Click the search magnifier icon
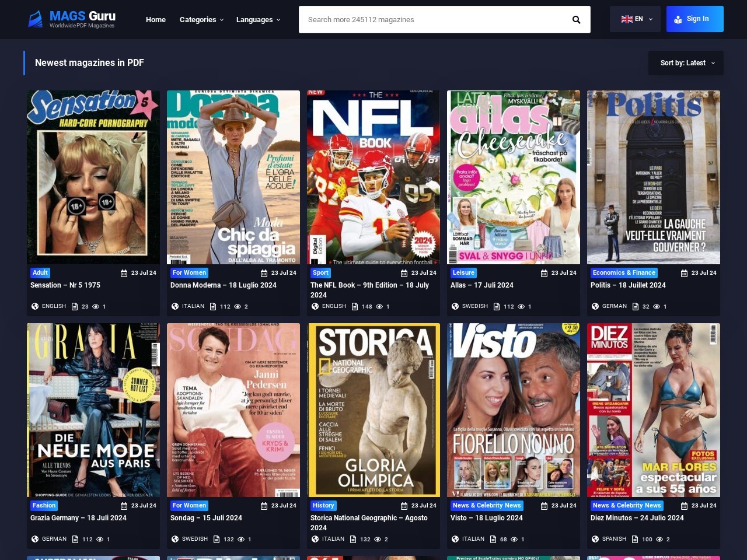The width and height of the screenshot is (747, 560). (x=576, y=20)
